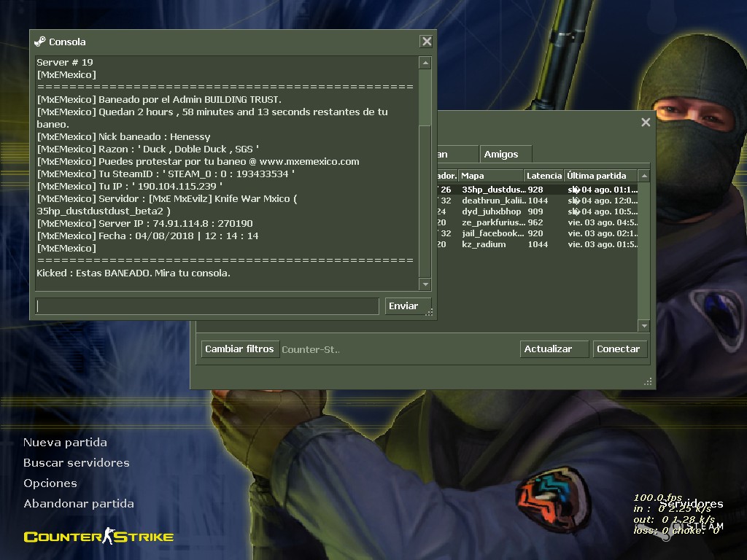Viewport: 747px width, 560px height.
Task: Close the Consola window
Action: (x=426, y=42)
